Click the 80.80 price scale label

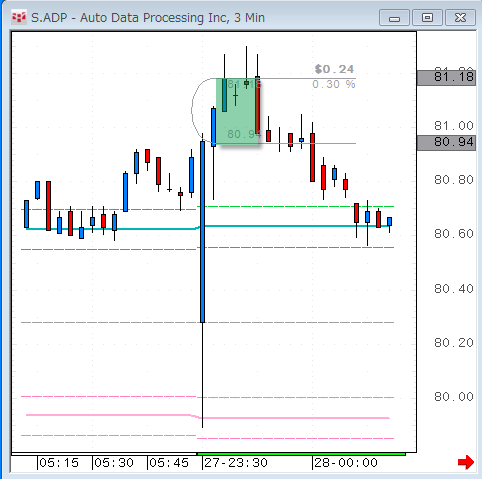click(x=454, y=180)
